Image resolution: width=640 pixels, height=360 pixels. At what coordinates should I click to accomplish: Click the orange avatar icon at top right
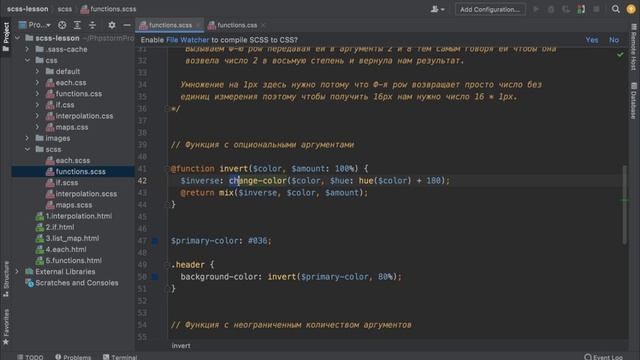pyautogui.click(x=631, y=9)
